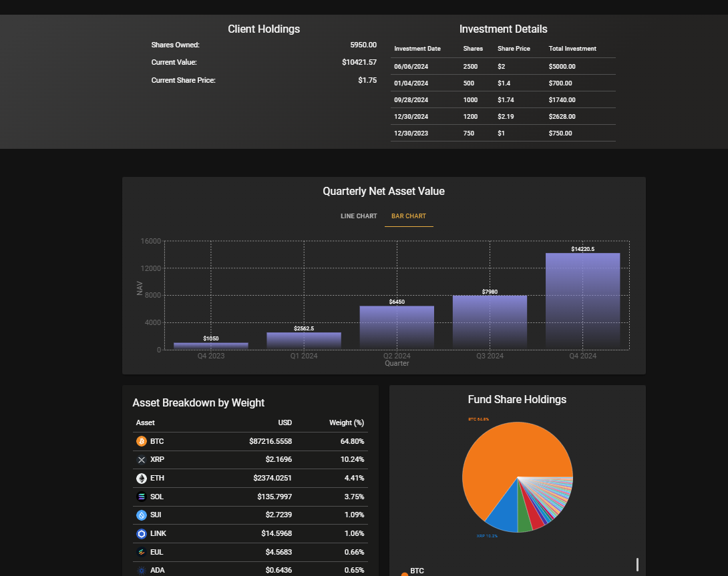Click the $2628.00 total investment value
This screenshot has width=728, height=576.
[x=562, y=117]
